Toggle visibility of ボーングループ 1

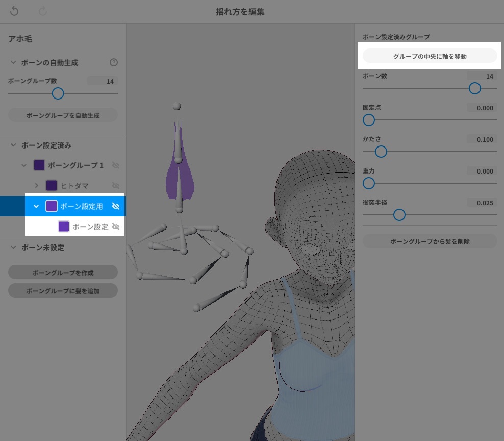pos(116,165)
